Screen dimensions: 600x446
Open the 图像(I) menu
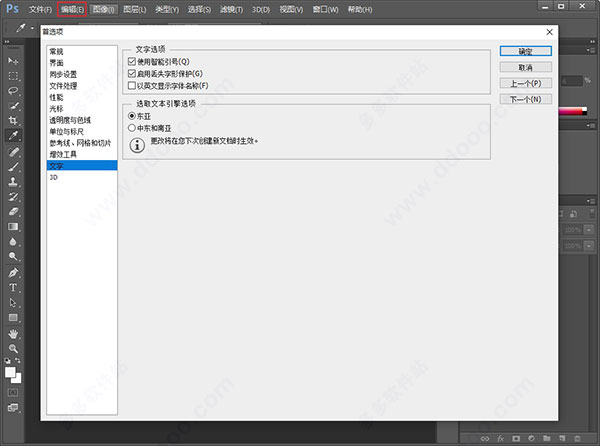[x=104, y=9]
